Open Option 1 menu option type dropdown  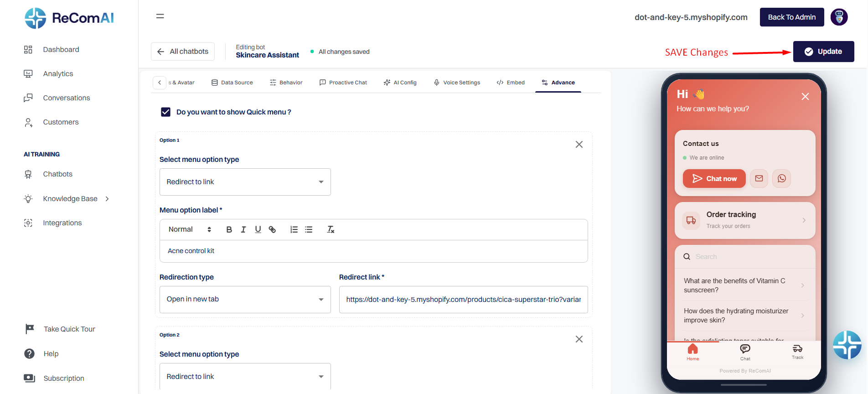coord(245,182)
